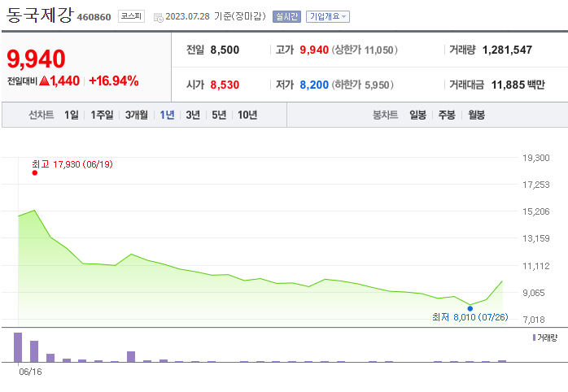This screenshot has height=392, width=568.
Task: Select the 1일 line chart tab
Action: point(72,115)
